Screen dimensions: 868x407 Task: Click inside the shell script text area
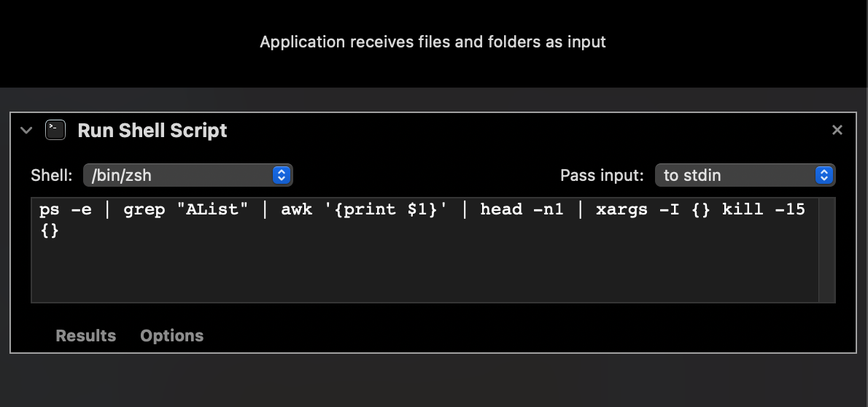pyautogui.click(x=425, y=250)
